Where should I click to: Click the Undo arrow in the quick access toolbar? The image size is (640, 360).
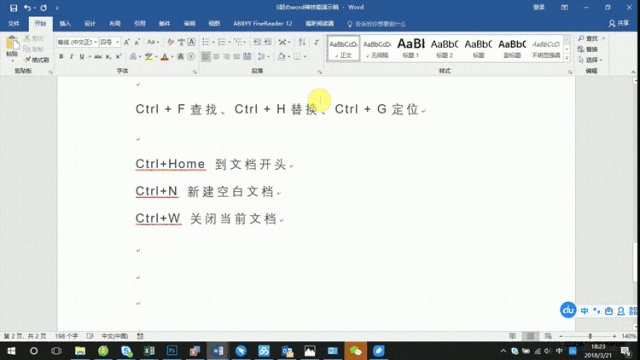[27, 8]
